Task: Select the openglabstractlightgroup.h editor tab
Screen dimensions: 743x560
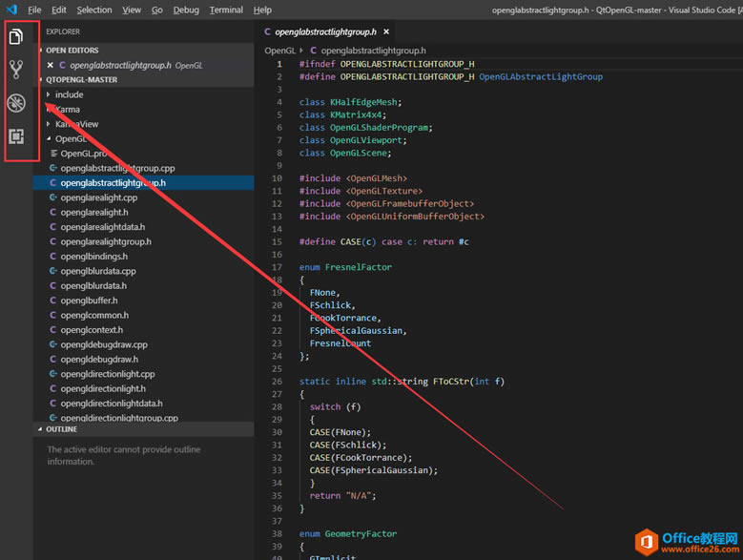Action: pos(325,31)
